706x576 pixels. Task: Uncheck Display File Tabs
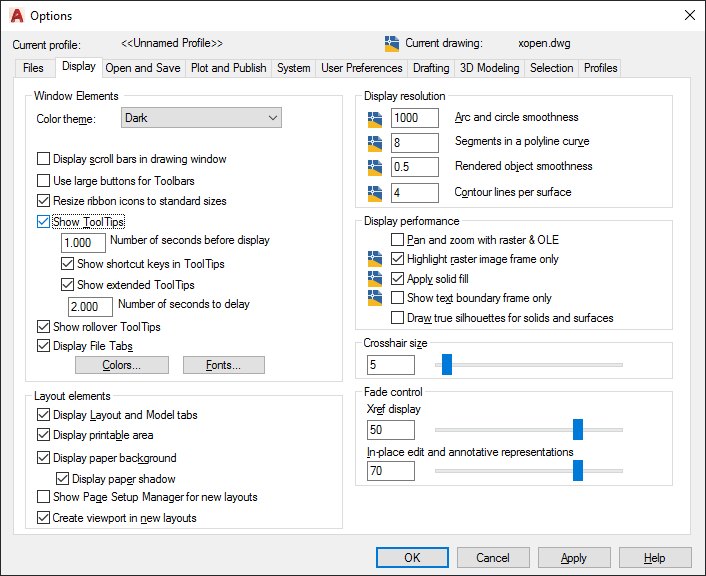[x=43, y=346]
